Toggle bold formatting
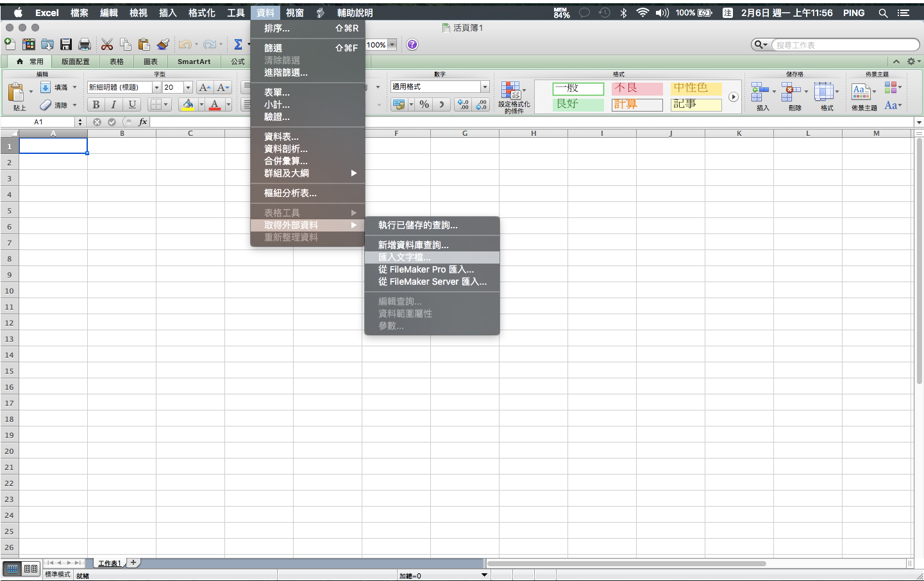This screenshot has width=924, height=581. click(x=96, y=105)
